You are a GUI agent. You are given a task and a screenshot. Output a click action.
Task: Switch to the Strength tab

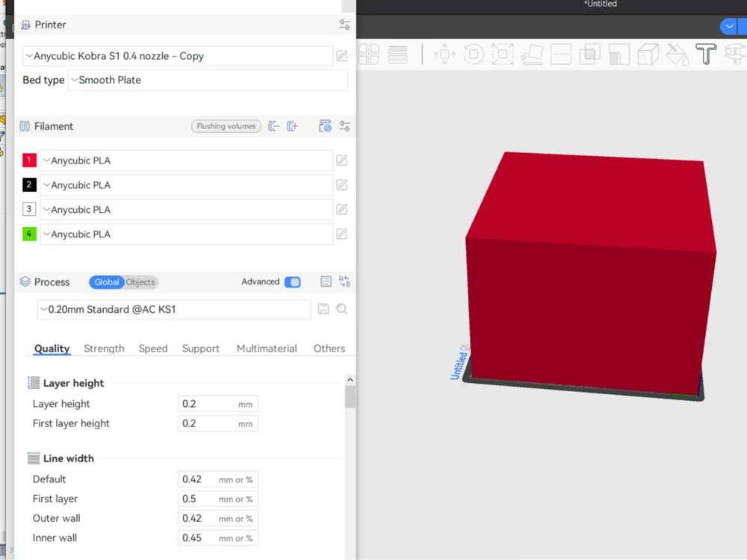[x=104, y=349]
